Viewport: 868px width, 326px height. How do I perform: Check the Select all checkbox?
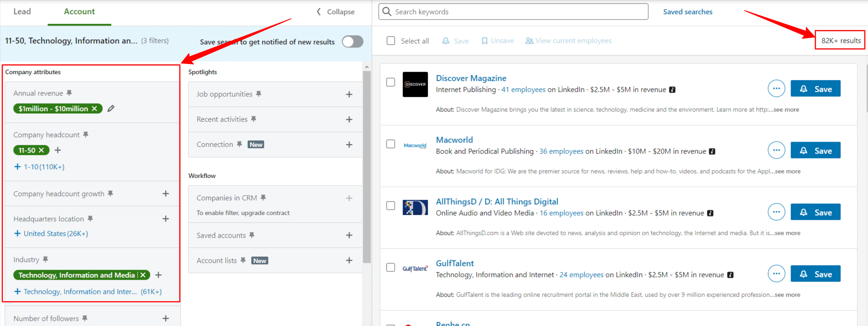coord(391,41)
